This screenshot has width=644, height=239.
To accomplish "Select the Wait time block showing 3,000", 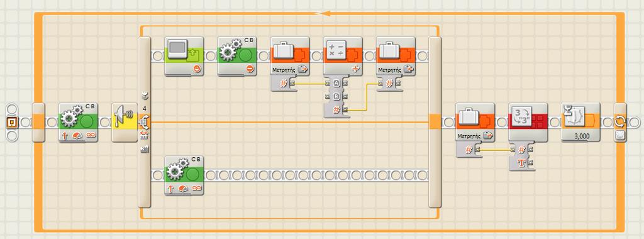I will [580, 123].
